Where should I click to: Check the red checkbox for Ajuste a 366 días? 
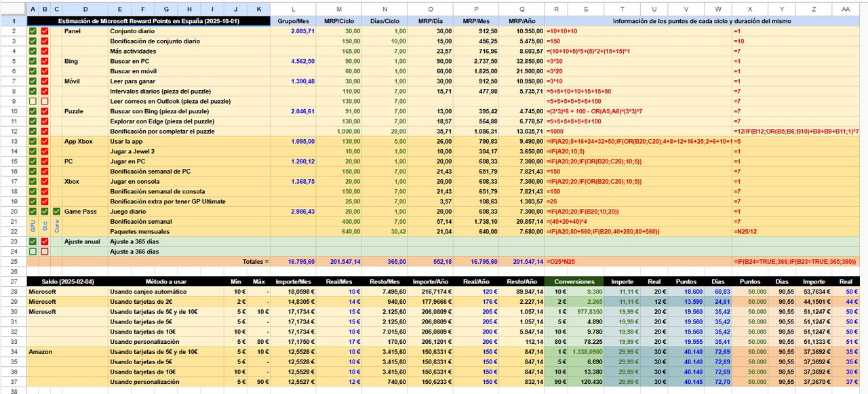point(45,252)
